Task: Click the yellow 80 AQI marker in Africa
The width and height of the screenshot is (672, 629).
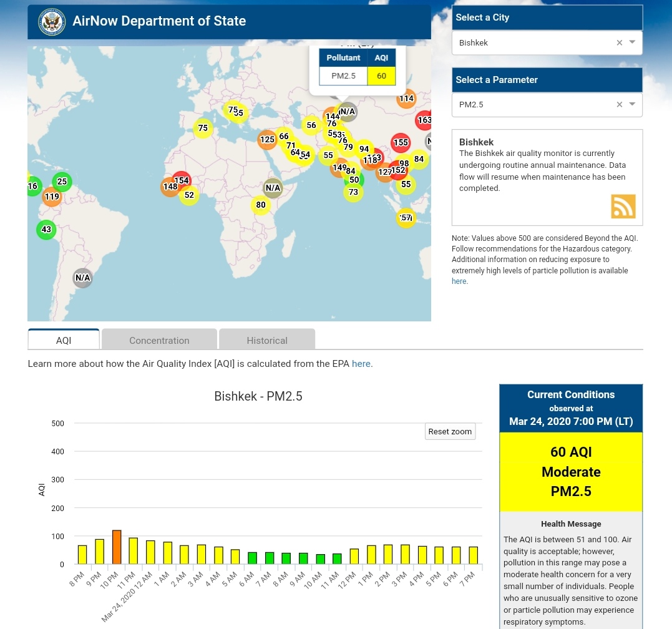Action: click(260, 205)
